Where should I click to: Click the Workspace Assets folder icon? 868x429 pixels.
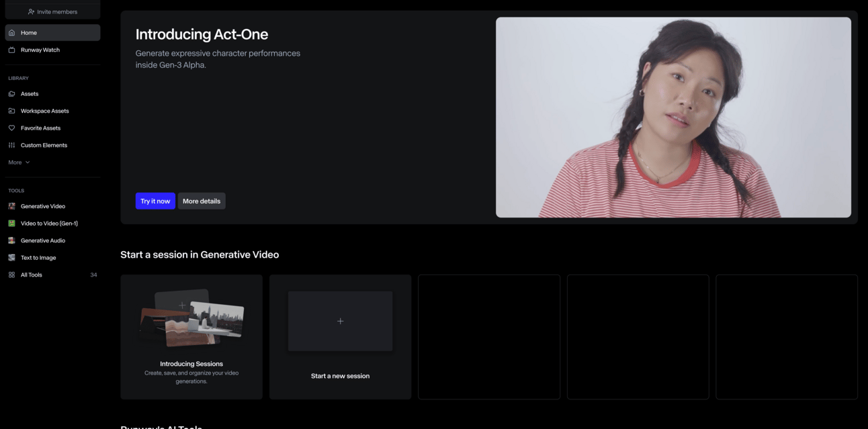pyautogui.click(x=11, y=111)
